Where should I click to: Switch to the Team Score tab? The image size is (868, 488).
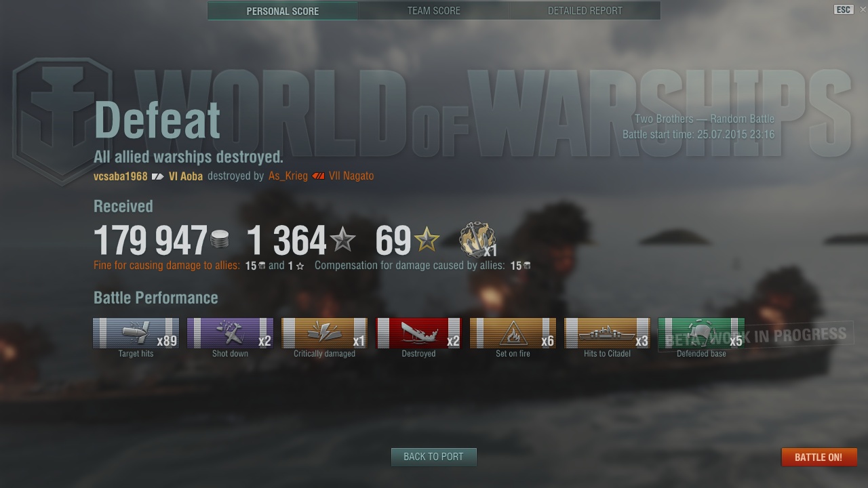coord(434,11)
